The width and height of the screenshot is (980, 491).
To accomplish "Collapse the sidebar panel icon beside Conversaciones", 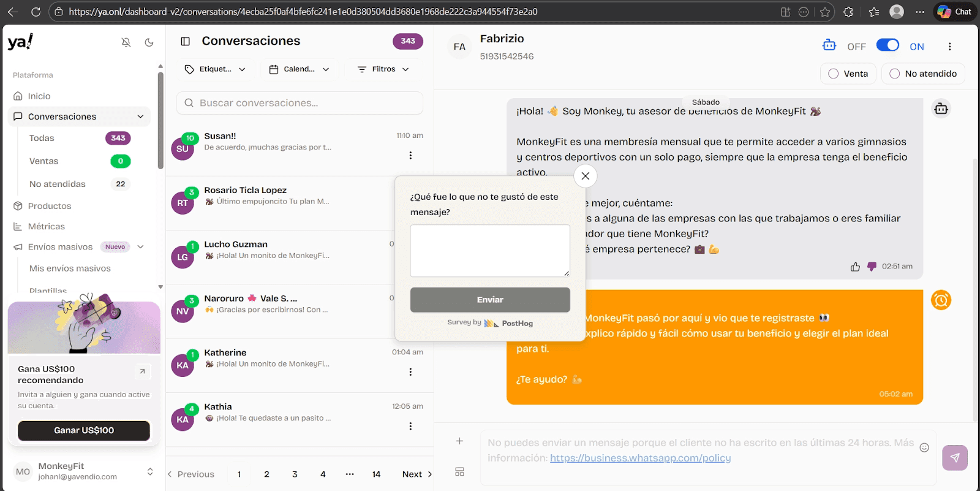I will coord(186,41).
